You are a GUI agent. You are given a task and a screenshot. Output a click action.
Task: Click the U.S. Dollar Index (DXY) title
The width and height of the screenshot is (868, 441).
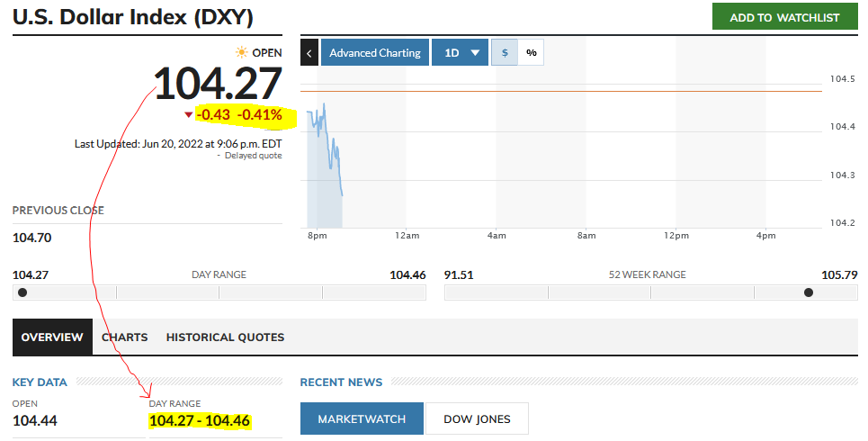click(x=133, y=17)
